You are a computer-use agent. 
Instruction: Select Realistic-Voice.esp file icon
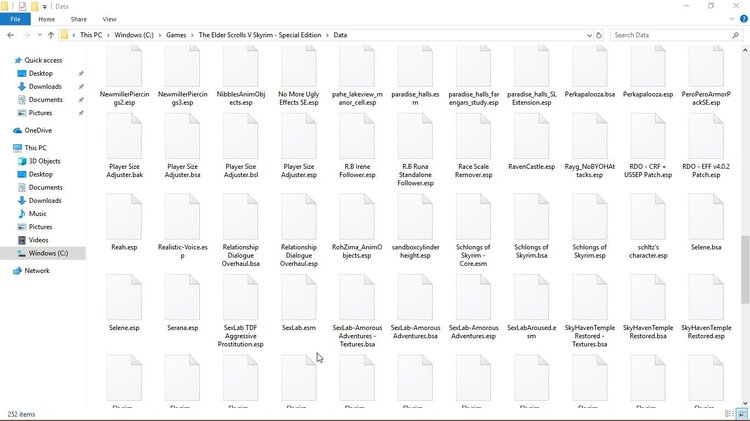(182, 217)
